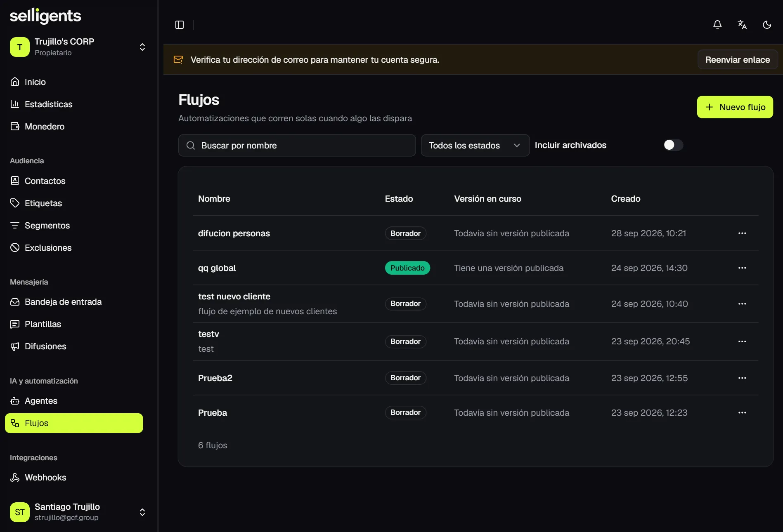
Task: Expand Santiago Trujillo account menu
Action: pyautogui.click(x=142, y=512)
